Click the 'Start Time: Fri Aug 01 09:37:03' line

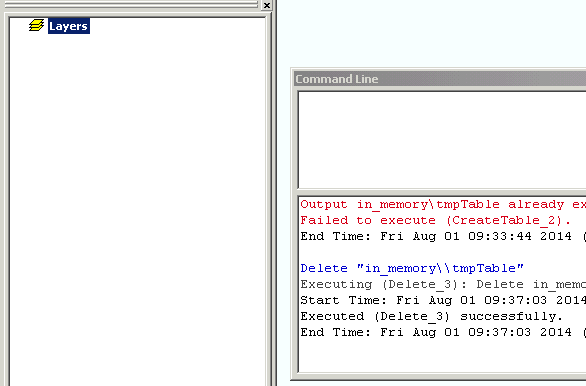click(443, 300)
